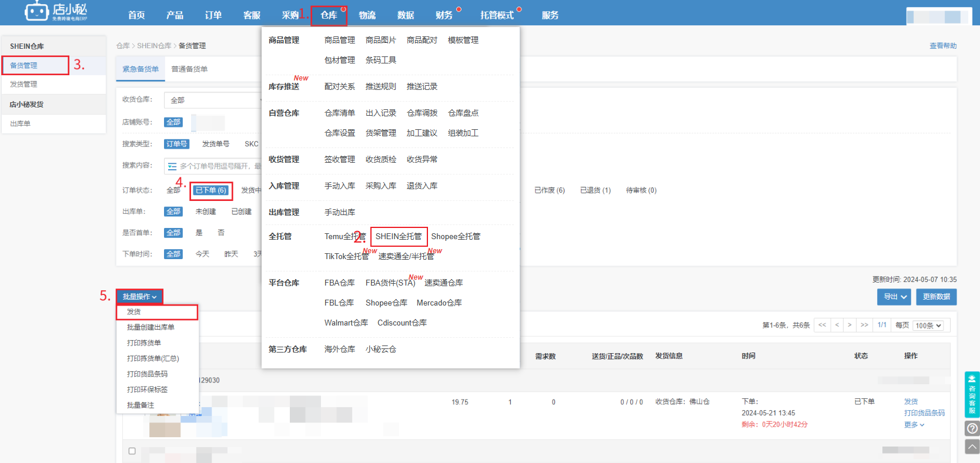Open the 导出 dropdown
This screenshot has width=980, height=463.
894,297
